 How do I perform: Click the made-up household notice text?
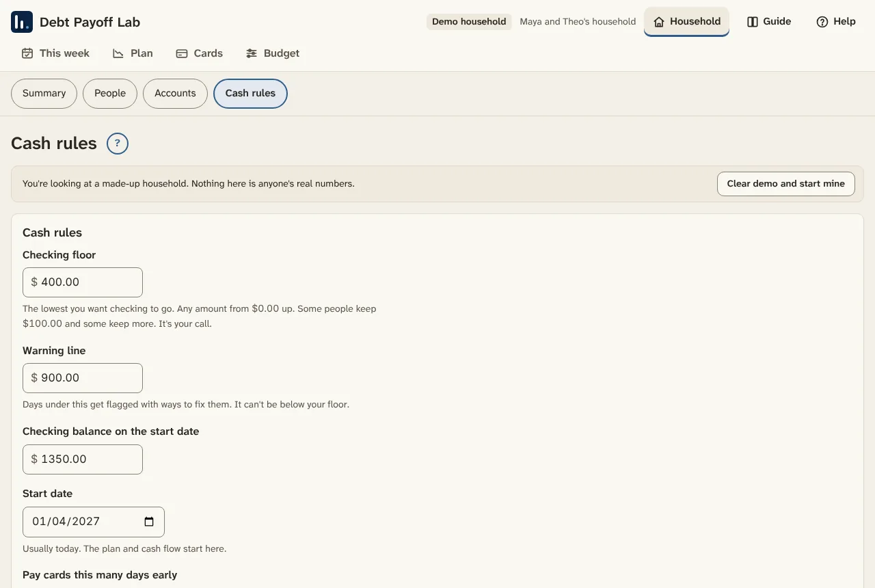[189, 184]
